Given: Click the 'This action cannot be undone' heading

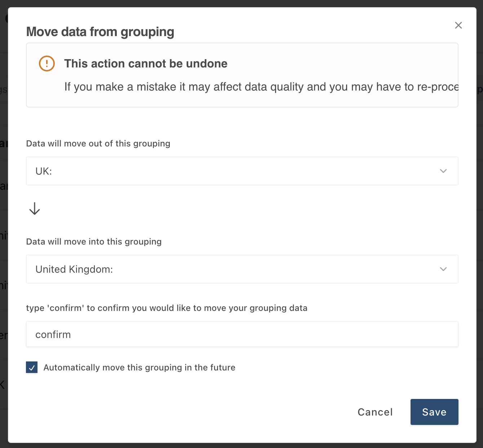Looking at the screenshot, I should (146, 63).
